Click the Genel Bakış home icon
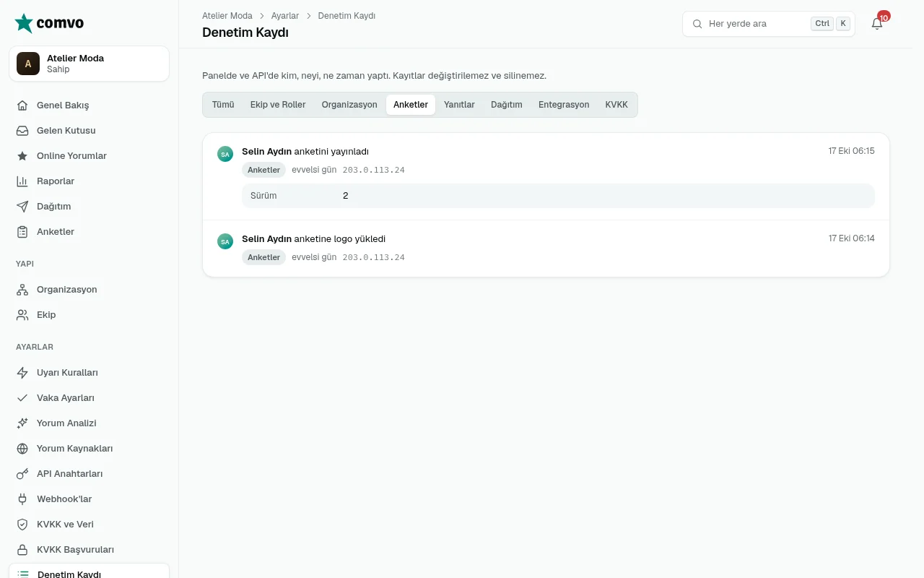This screenshot has height=578, width=924. [22, 105]
